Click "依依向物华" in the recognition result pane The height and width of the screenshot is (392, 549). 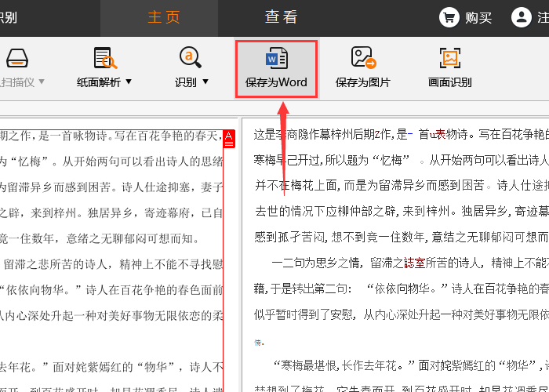tap(402, 289)
